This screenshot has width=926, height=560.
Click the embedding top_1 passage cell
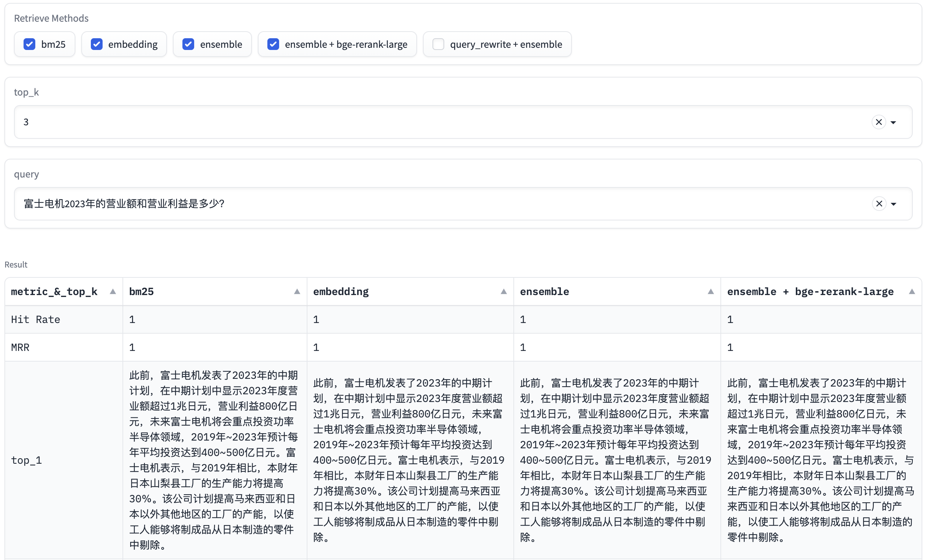[410, 460]
